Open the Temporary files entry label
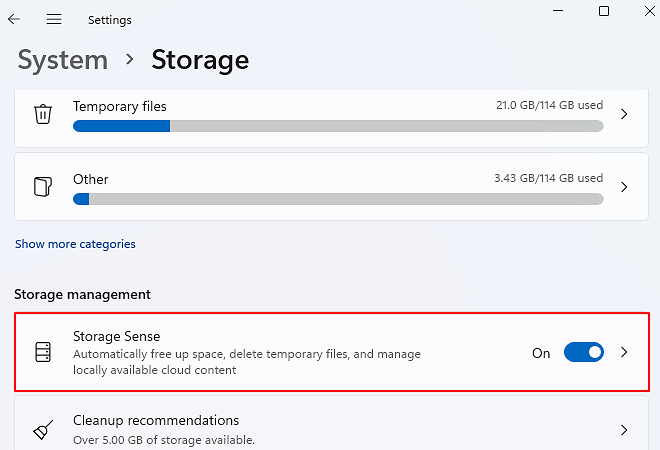This screenshot has height=450, width=660. click(x=119, y=106)
